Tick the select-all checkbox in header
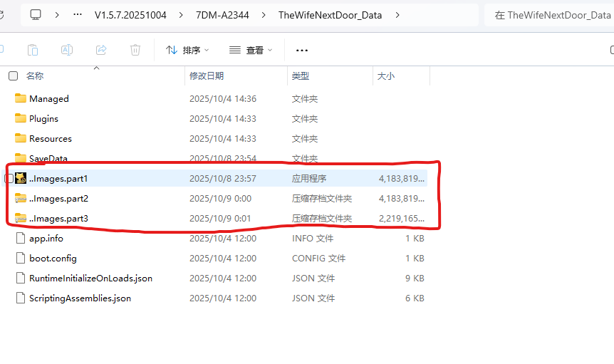The image size is (614, 364). point(14,76)
